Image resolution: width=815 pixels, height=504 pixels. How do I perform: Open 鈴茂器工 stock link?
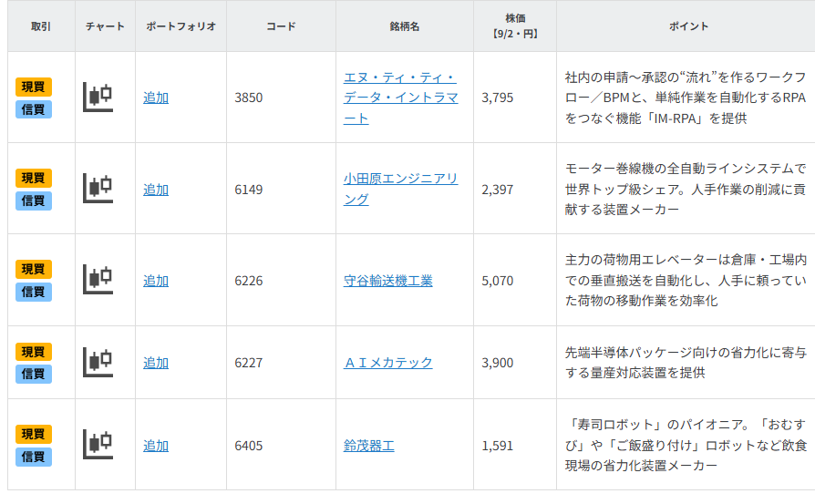(x=369, y=446)
